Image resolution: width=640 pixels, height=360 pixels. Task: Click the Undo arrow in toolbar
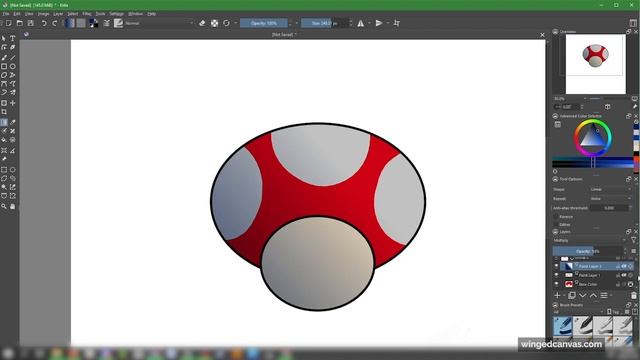[x=44, y=23]
